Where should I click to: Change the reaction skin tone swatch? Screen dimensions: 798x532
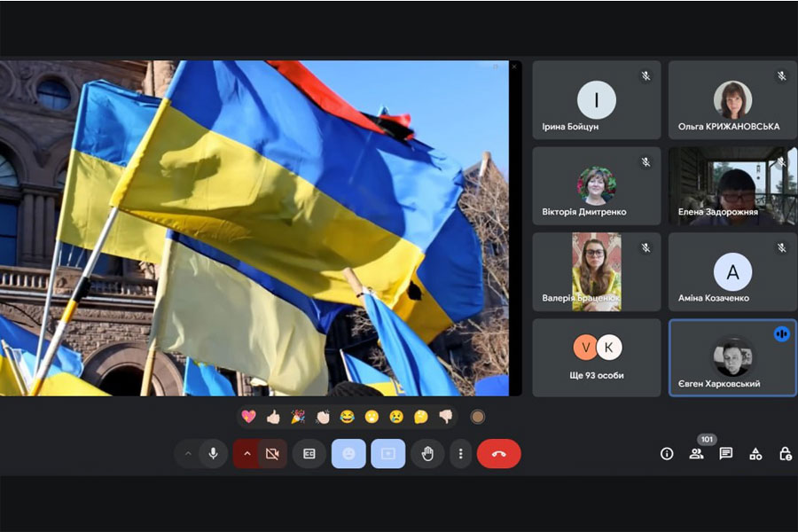coord(478,416)
